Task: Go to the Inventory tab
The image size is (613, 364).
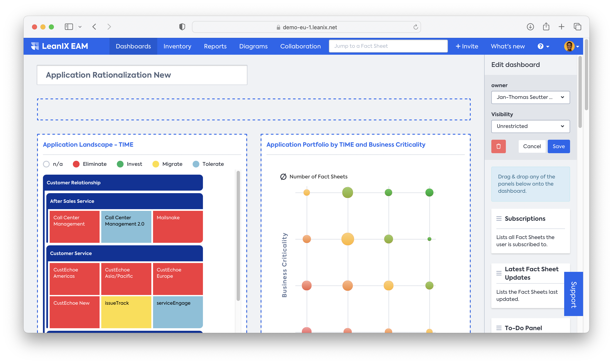Action: point(177,46)
